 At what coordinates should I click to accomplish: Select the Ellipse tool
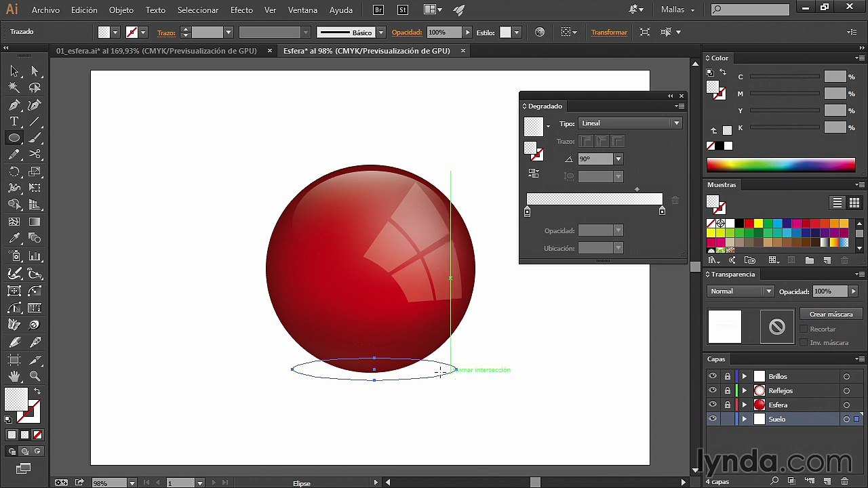pos(14,138)
